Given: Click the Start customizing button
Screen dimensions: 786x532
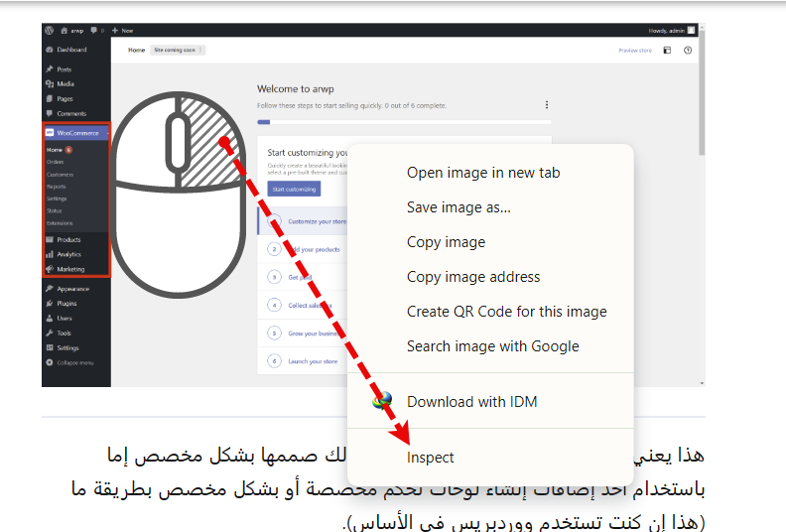Looking at the screenshot, I should coord(294,189).
